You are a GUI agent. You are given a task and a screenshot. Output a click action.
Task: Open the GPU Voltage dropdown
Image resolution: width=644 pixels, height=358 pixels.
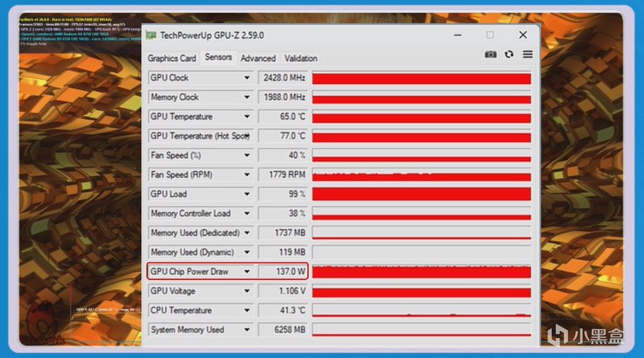247,291
